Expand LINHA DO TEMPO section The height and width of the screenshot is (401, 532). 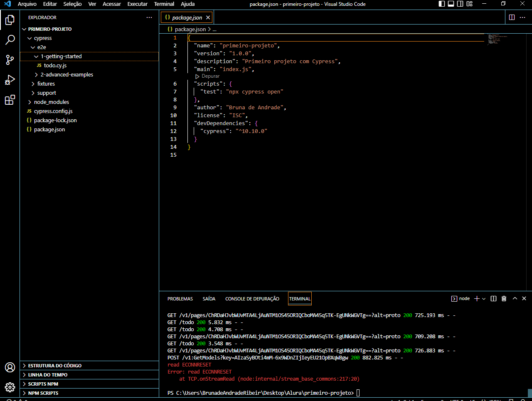(x=89, y=375)
